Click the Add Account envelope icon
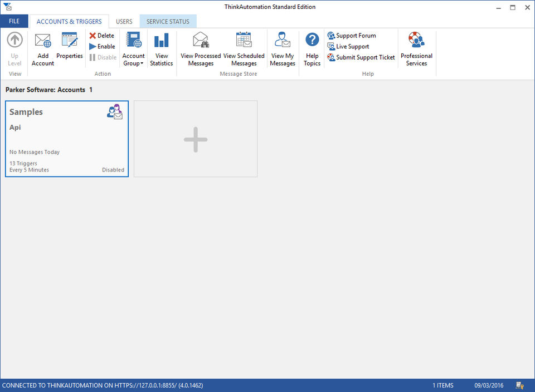Screen dimensions: 535x392 (43, 40)
